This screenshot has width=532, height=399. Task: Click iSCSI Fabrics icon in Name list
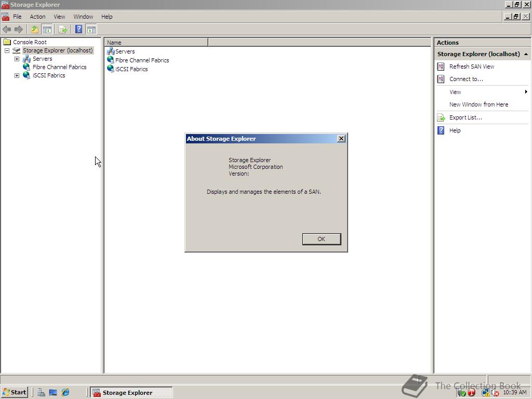pyautogui.click(x=111, y=69)
